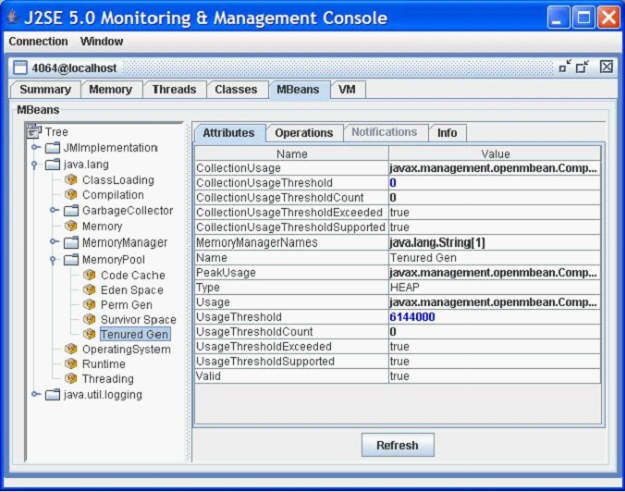The height and width of the screenshot is (492, 625).
Task: Click the Compilation bean icon
Action: click(71, 195)
